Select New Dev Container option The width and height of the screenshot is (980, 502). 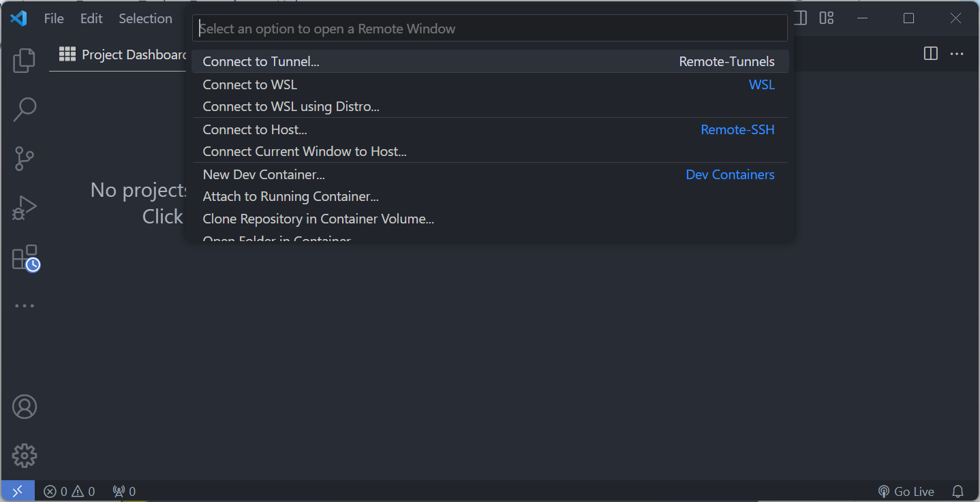pos(490,174)
